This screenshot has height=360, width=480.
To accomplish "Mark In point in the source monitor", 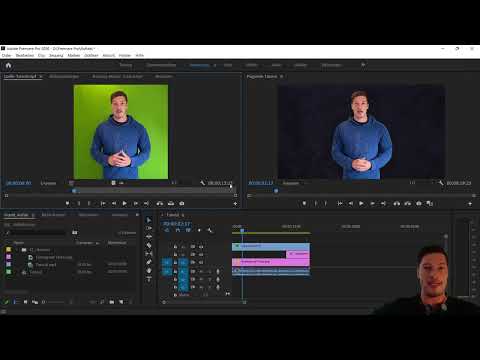I will pyautogui.click(x=79, y=203).
